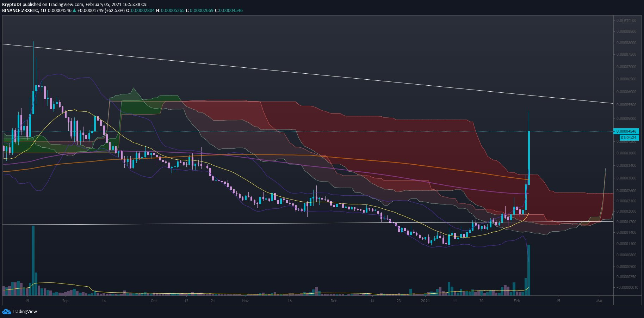This screenshot has height=318, width=644.
Task: Select the BINANCE:ZRXBTC symbol label
Action: [x=20, y=11]
